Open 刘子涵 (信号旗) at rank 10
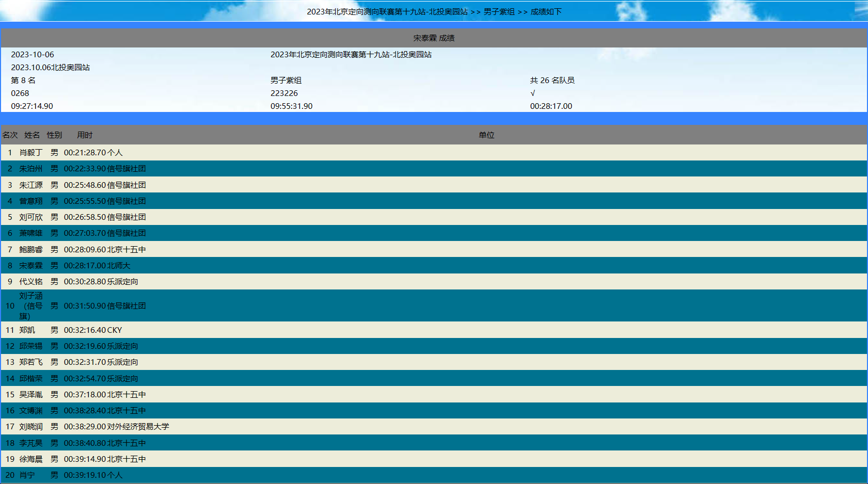This screenshot has width=868, height=484. click(x=30, y=305)
